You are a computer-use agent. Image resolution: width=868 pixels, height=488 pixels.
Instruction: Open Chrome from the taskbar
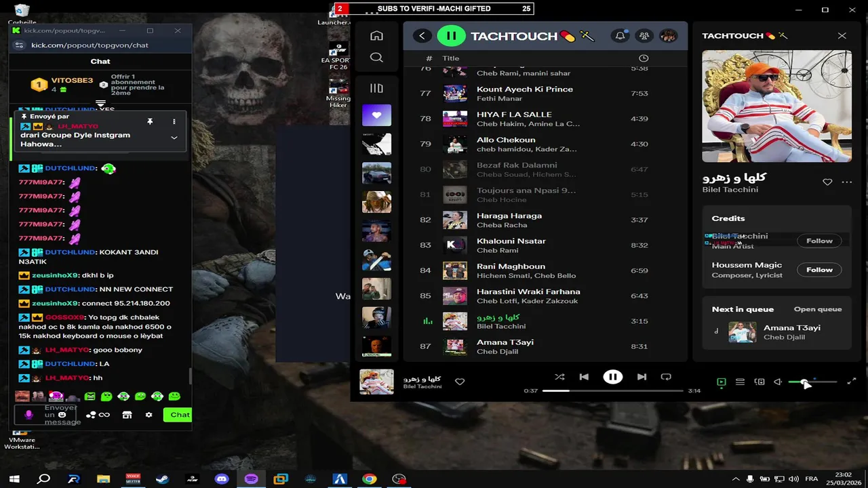369,479
